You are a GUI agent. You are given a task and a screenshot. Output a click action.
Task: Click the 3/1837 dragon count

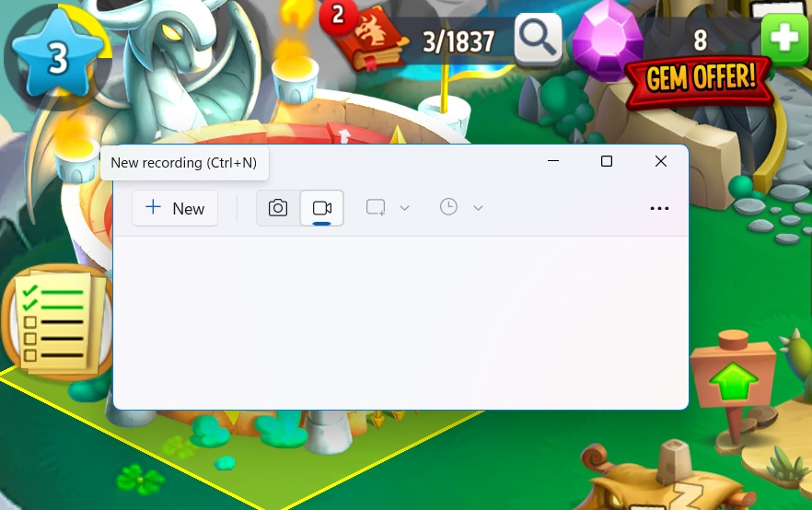tap(458, 42)
